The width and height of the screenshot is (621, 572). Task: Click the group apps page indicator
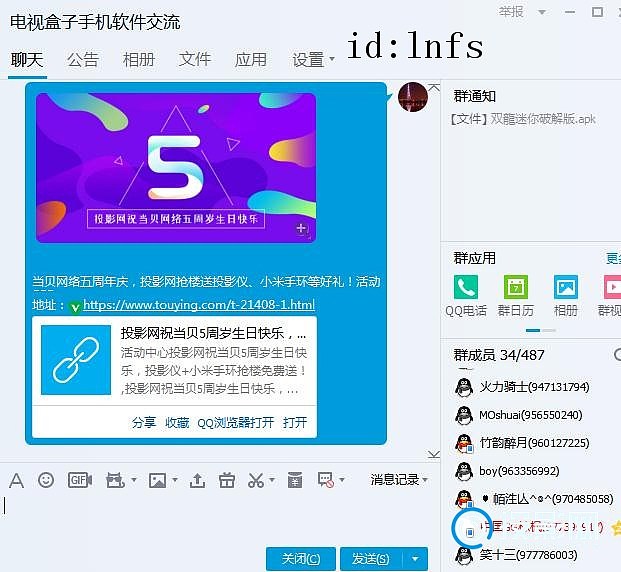click(x=541, y=330)
